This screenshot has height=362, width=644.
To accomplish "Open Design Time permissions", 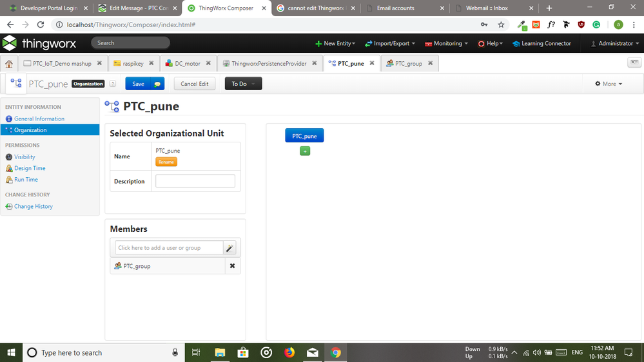I will click(x=30, y=168).
